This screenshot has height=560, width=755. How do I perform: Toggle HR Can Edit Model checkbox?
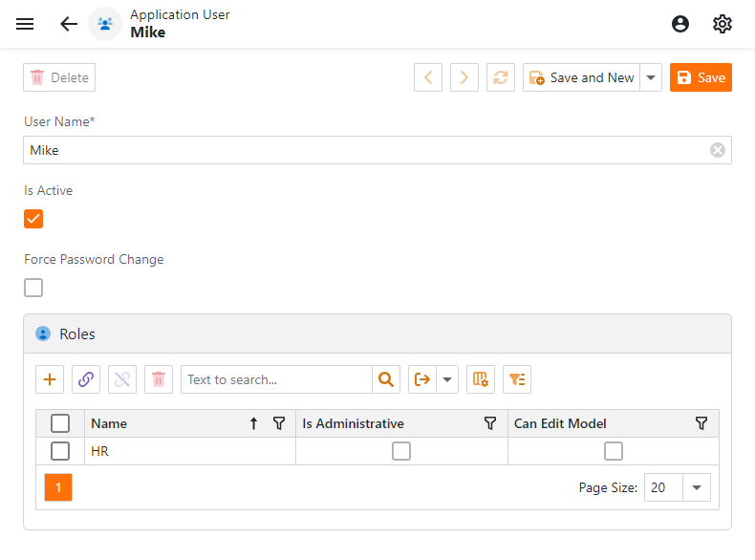click(614, 451)
